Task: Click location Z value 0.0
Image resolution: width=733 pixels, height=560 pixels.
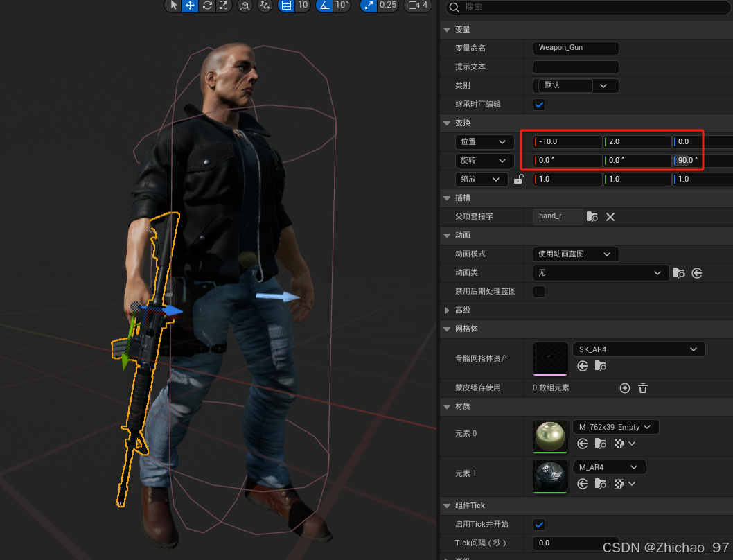Action: 703,142
